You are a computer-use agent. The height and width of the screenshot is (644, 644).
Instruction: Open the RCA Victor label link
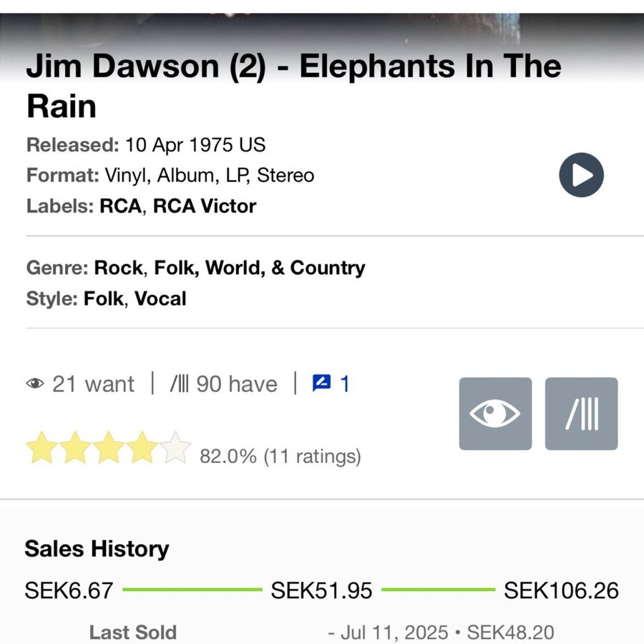click(205, 207)
